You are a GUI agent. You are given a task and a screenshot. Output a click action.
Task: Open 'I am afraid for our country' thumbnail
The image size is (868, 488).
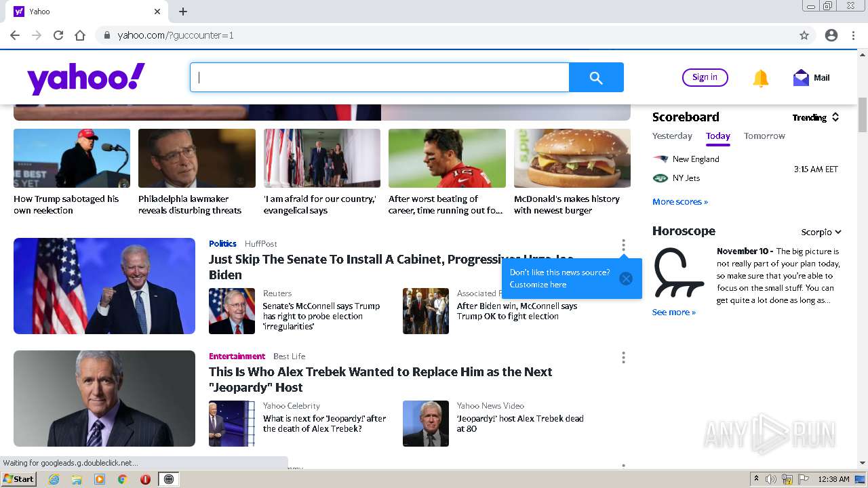click(x=322, y=159)
